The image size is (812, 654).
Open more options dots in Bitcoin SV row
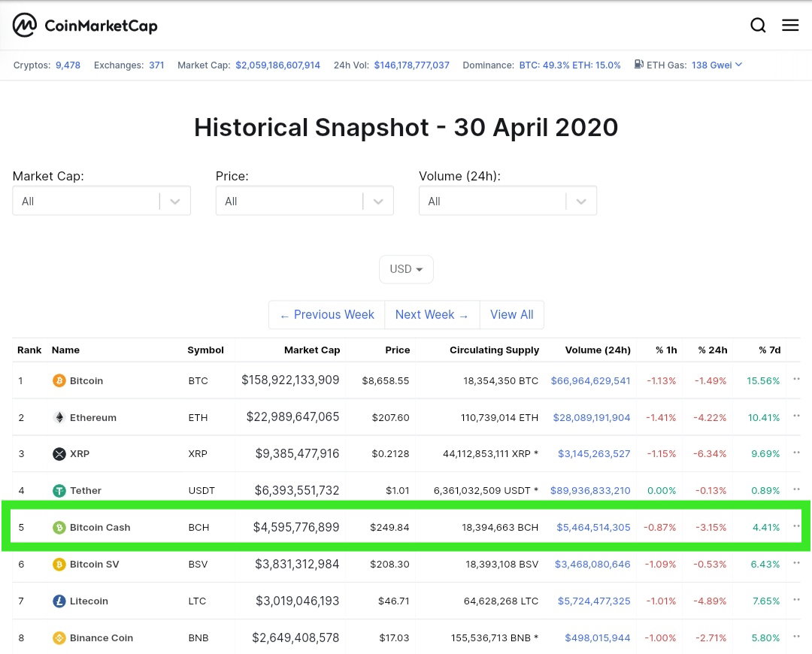[796, 562]
